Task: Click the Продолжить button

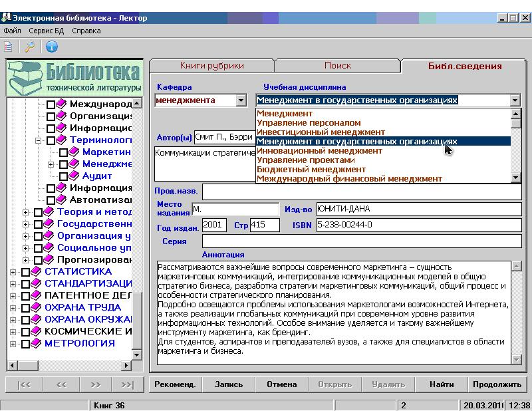Action: click(497, 384)
